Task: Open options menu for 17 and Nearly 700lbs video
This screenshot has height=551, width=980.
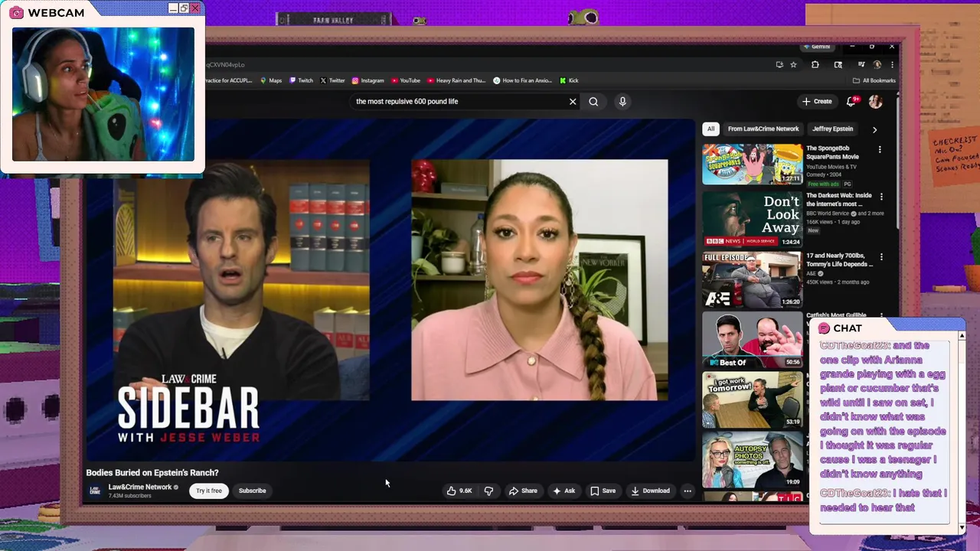Action: [881, 257]
